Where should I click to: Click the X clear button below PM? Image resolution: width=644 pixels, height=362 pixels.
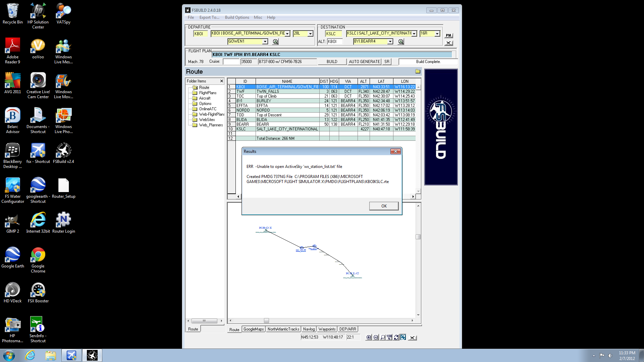pyautogui.click(x=448, y=43)
